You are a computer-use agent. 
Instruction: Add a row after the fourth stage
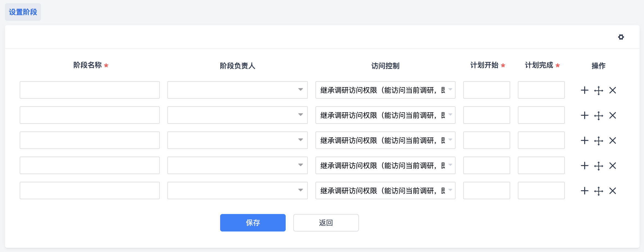(584, 166)
